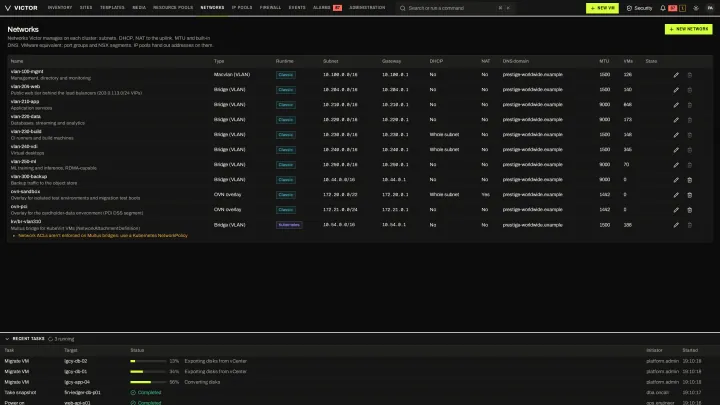Open the Security menu button
This screenshot has width=720, height=405.
(639, 8)
